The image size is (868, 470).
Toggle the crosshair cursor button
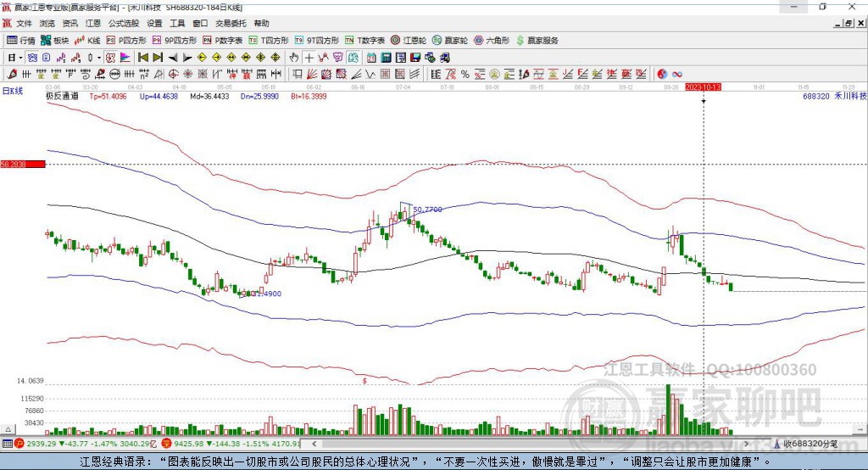tap(309, 58)
